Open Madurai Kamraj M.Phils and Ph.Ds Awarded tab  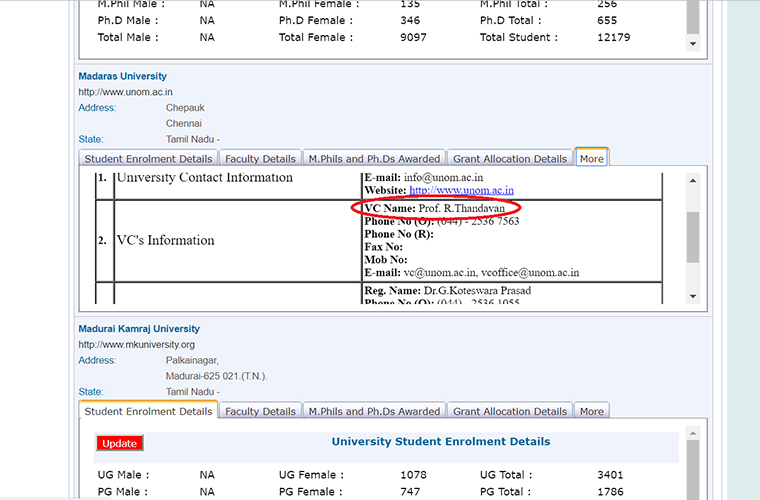[374, 411]
